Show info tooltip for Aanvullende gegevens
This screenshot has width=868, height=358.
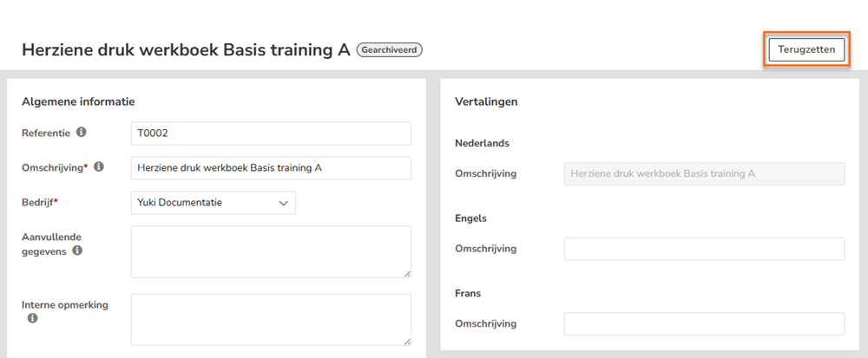coord(77,251)
